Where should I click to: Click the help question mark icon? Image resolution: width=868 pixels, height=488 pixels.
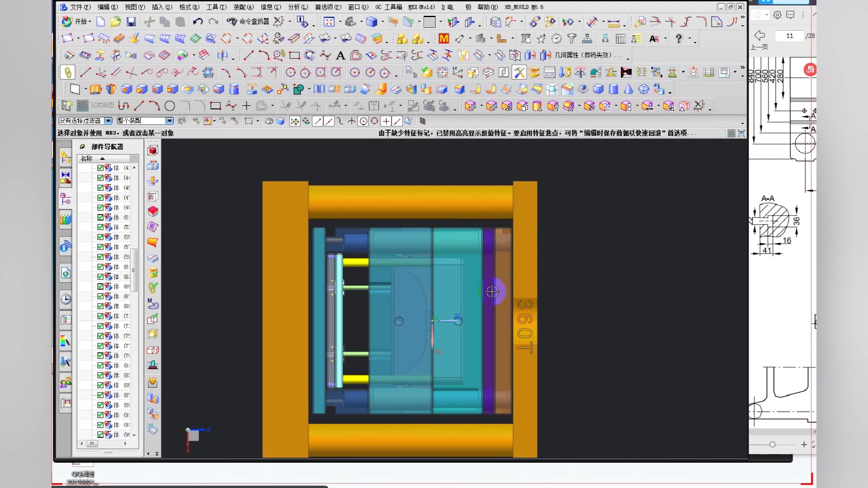[678, 39]
